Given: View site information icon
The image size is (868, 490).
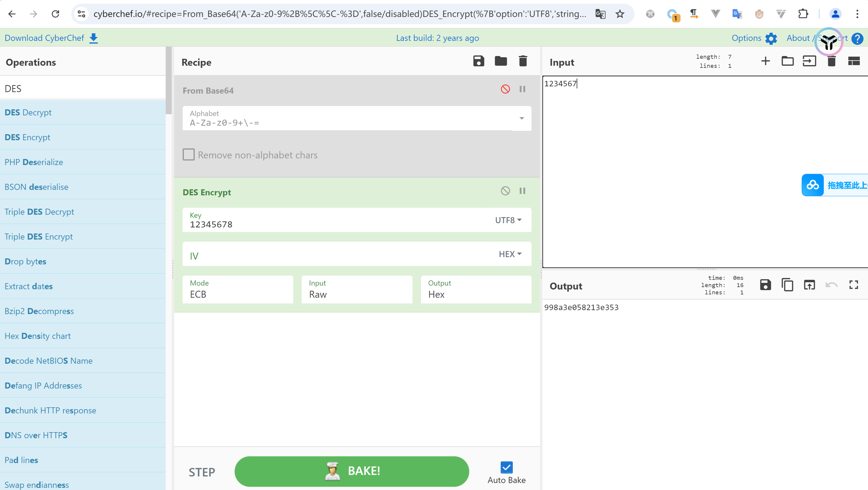Looking at the screenshot, I should point(81,14).
